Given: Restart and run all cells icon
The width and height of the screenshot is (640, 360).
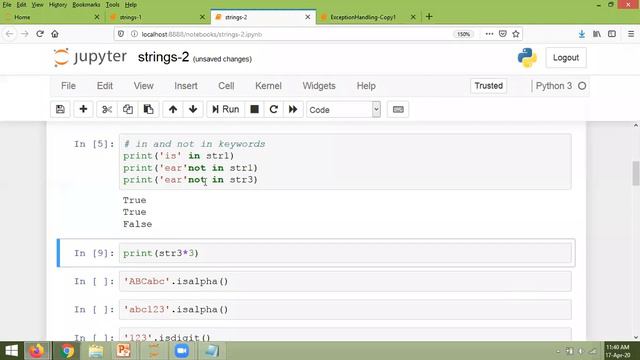Looking at the screenshot, I should (x=293, y=109).
